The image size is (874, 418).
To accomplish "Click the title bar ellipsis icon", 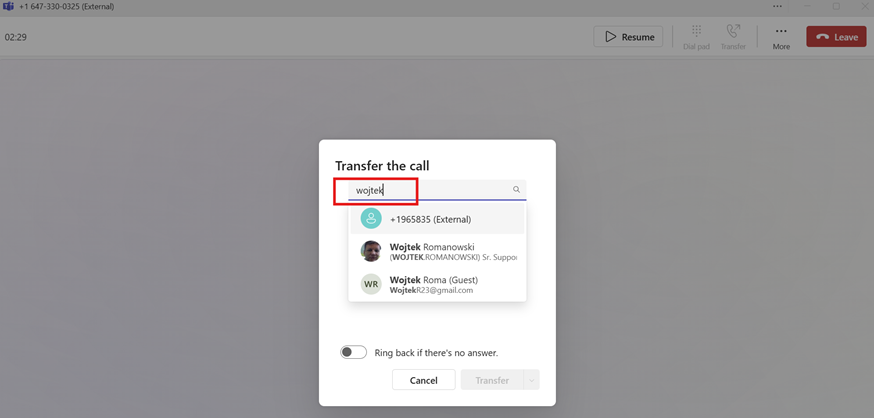I will [777, 6].
